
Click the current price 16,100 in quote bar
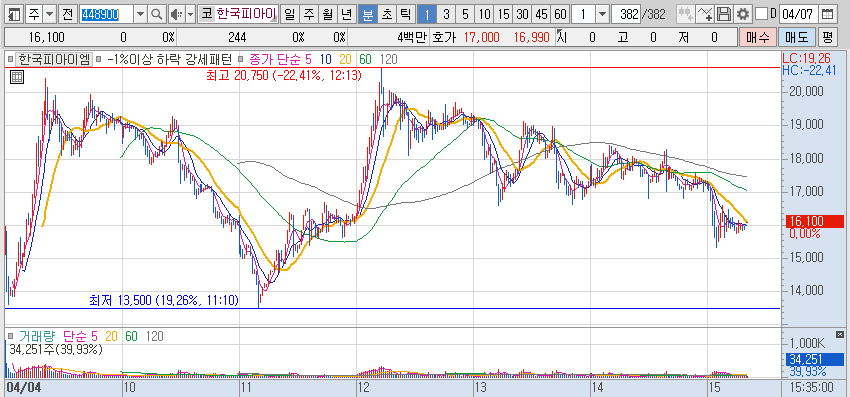click(x=47, y=37)
